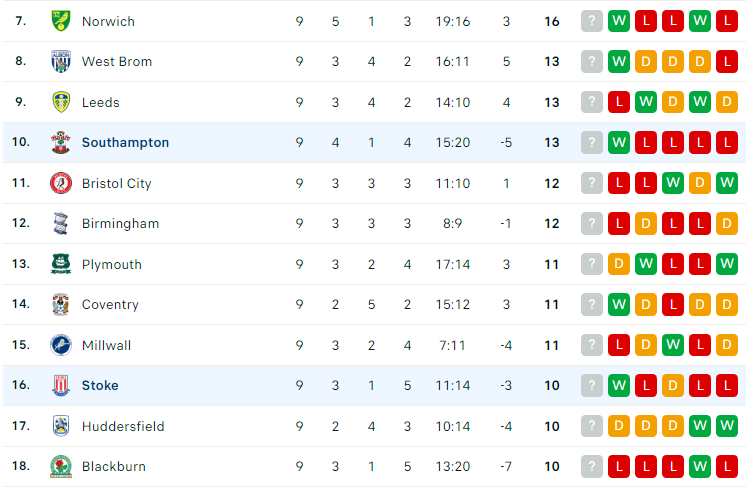
Task: Click the Southampton club crest
Action: coord(61,142)
